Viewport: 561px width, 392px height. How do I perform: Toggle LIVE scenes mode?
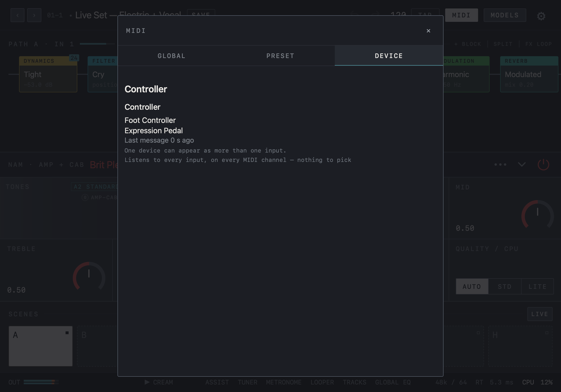[x=540, y=314]
